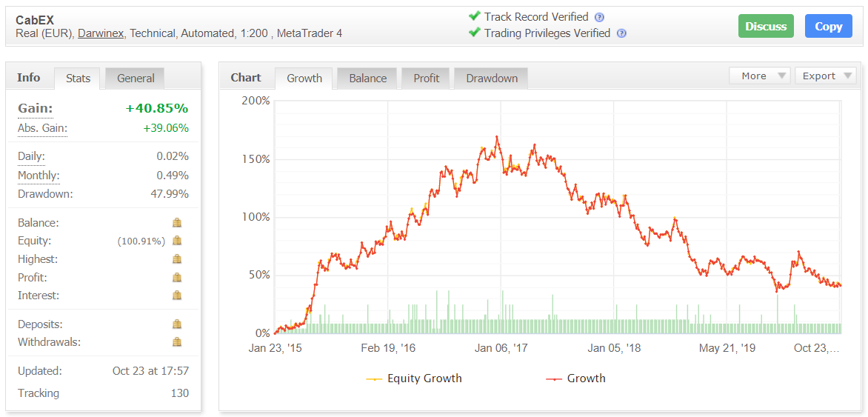Click the lock icon next to Withdrawals

(x=177, y=342)
